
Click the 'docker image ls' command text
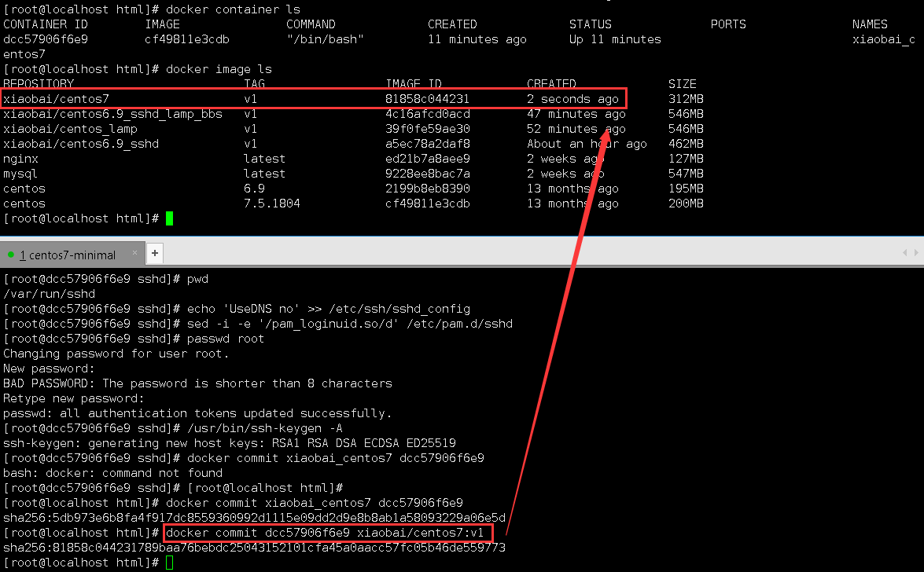(x=219, y=69)
